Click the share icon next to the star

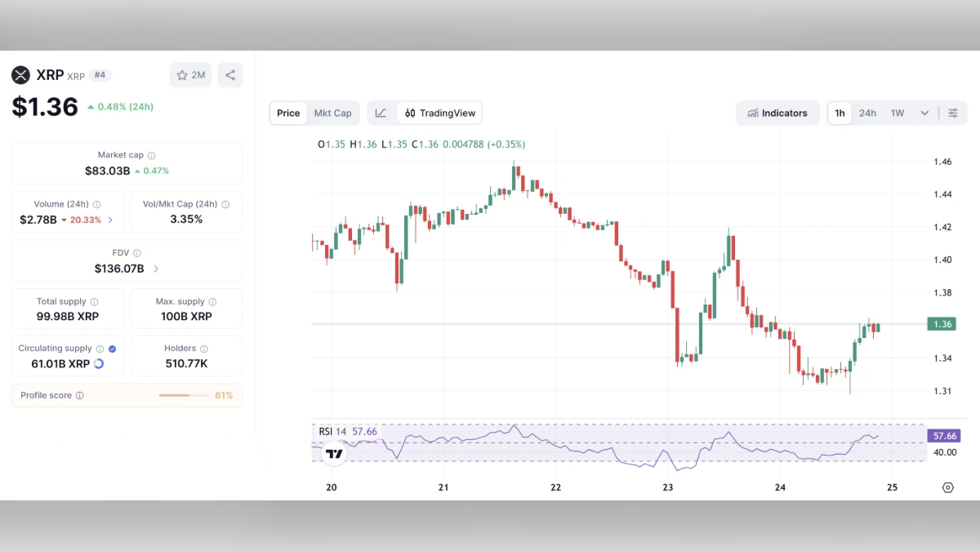[x=229, y=74]
